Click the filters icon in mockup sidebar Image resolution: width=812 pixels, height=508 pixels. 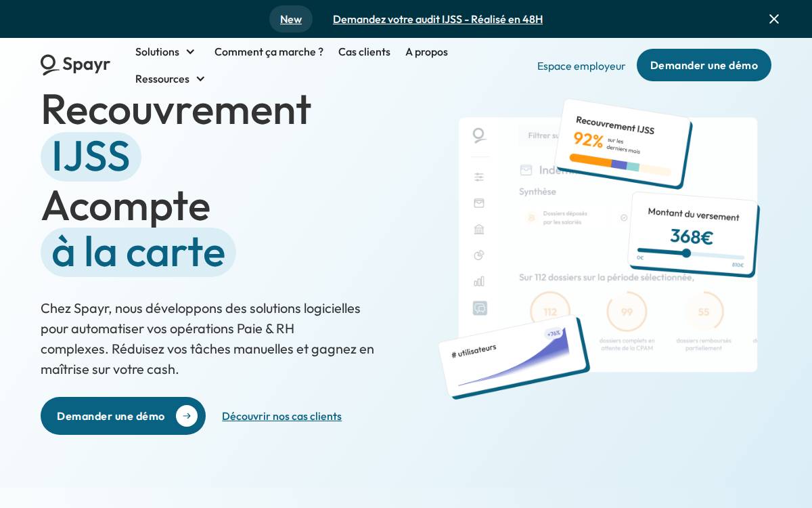[479, 177]
